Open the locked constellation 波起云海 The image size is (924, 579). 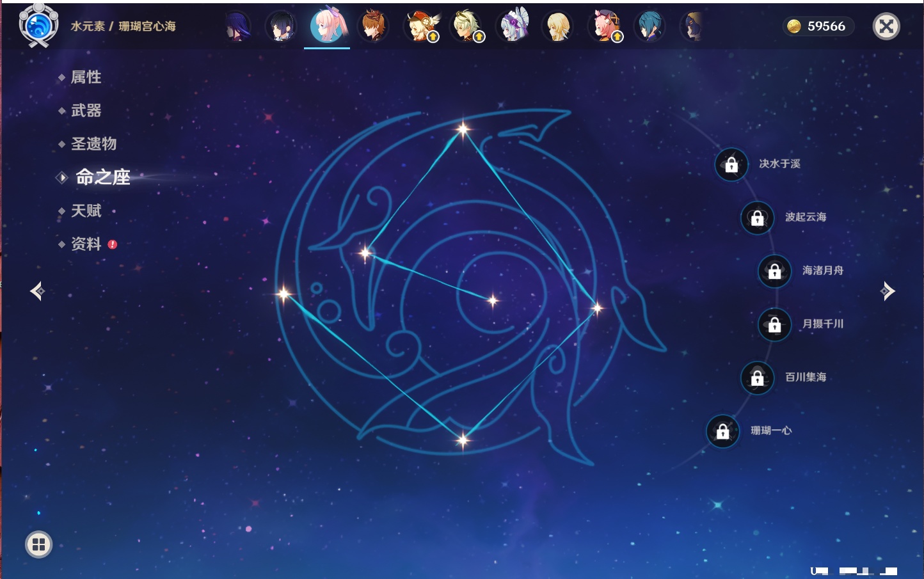[x=757, y=218]
